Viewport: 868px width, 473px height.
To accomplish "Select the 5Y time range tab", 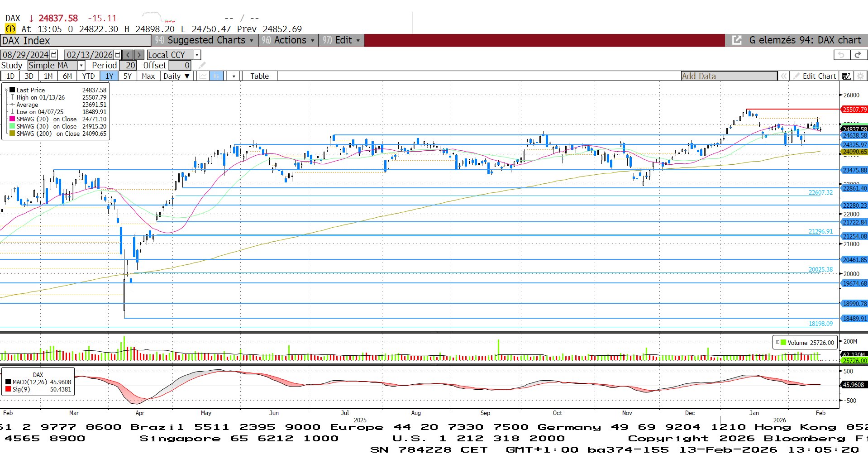I will (128, 76).
